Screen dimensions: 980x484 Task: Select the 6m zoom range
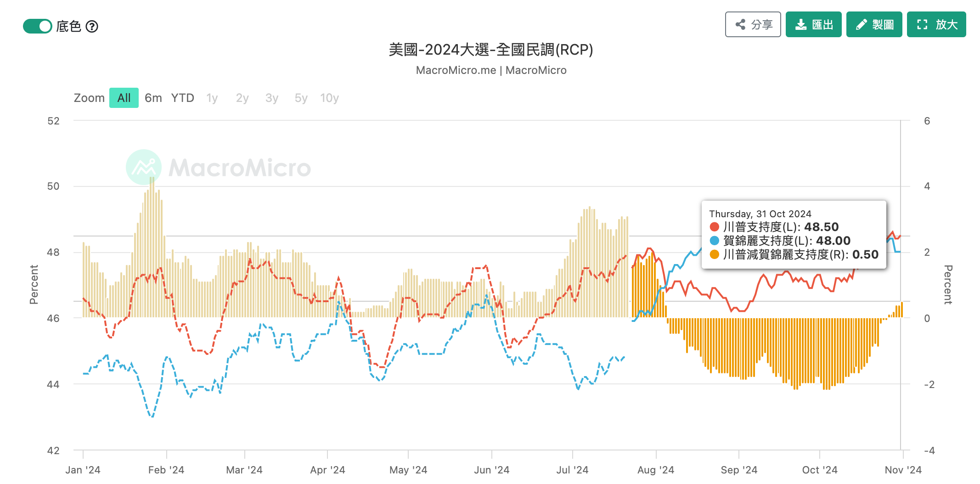[153, 98]
